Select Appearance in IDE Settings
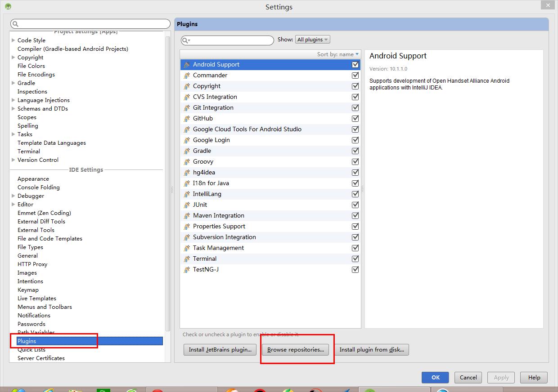This screenshot has height=392, width=558. [33, 178]
